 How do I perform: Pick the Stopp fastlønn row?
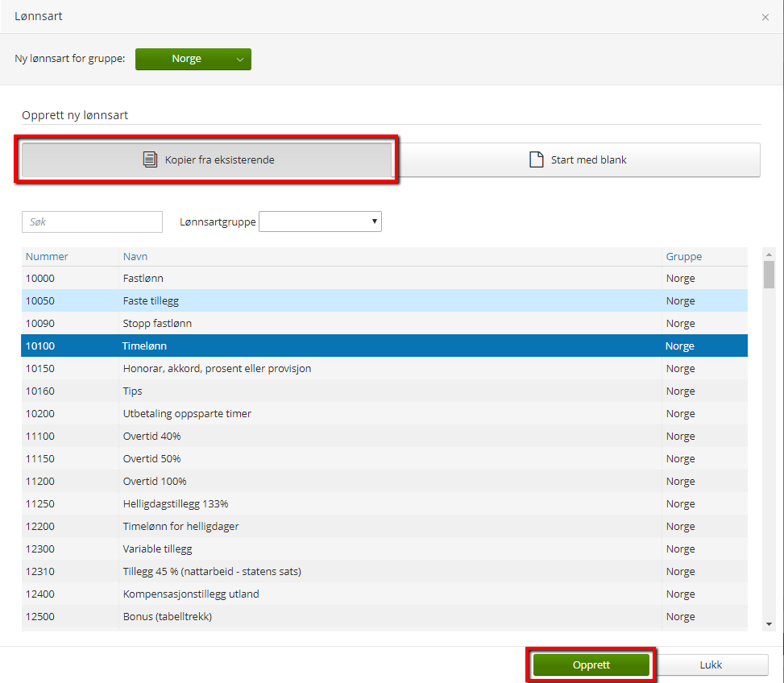(384, 323)
